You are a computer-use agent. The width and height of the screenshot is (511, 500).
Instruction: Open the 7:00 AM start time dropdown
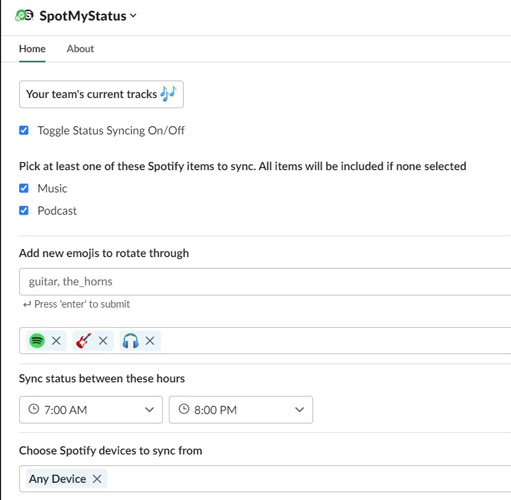point(91,410)
